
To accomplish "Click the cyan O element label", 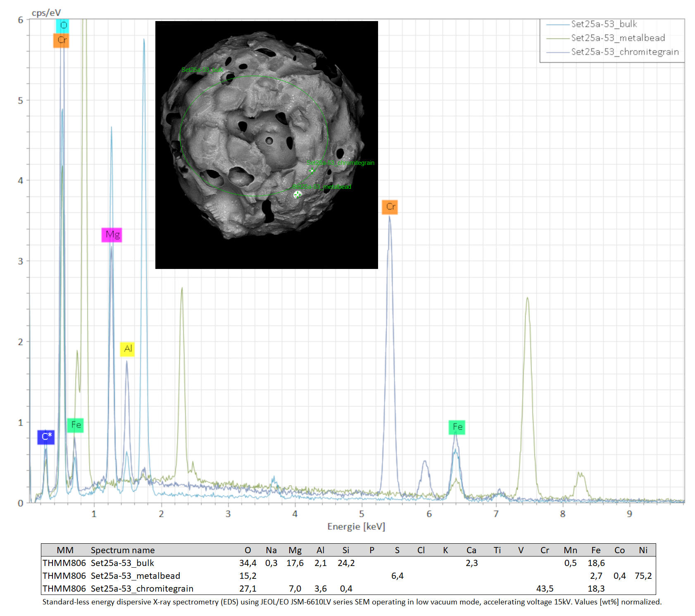I will (63, 26).
